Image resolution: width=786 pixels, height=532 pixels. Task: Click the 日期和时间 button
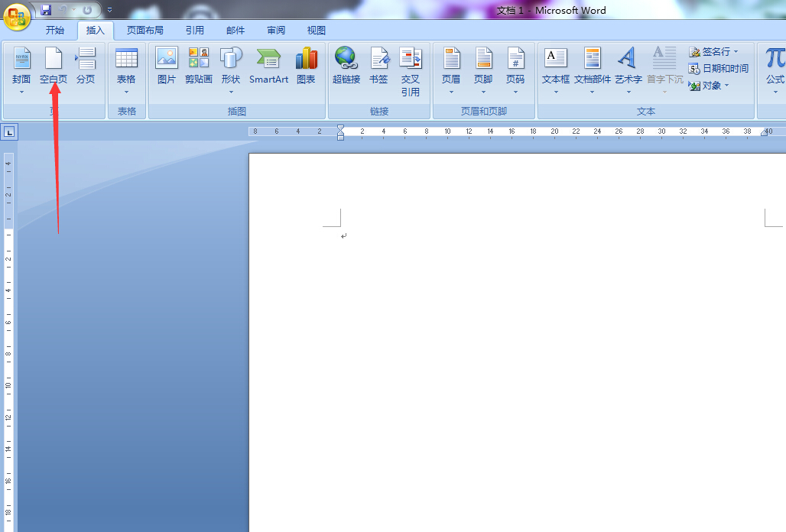coord(719,69)
